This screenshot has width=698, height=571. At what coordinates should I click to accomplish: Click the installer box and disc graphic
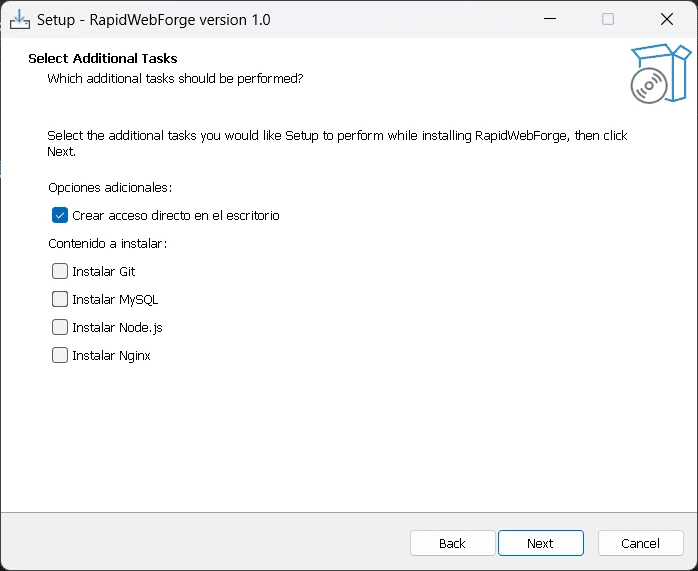pos(661,73)
